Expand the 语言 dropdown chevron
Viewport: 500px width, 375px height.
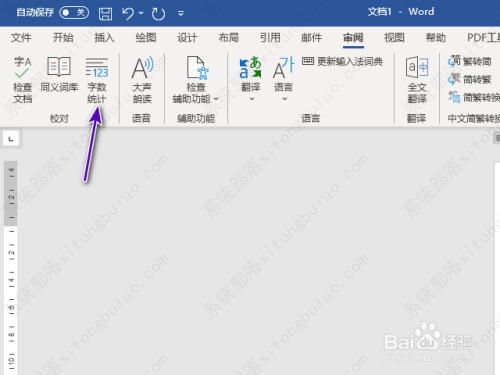point(284,99)
